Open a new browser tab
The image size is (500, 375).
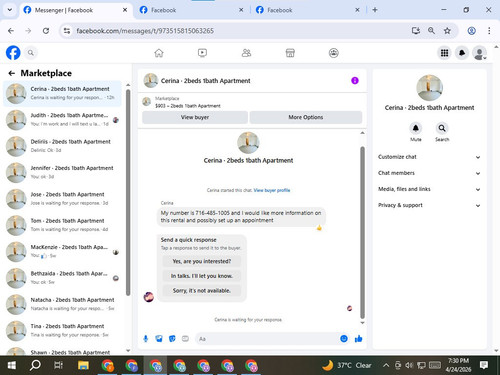coord(375,10)
